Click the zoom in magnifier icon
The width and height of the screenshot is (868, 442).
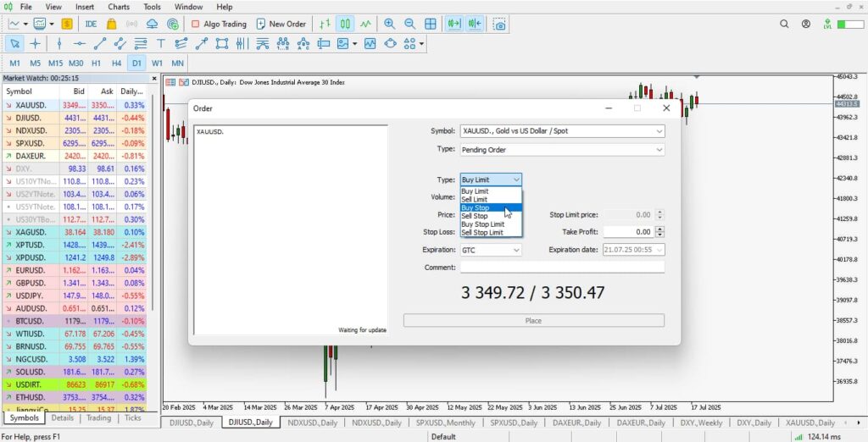(389, 24)
